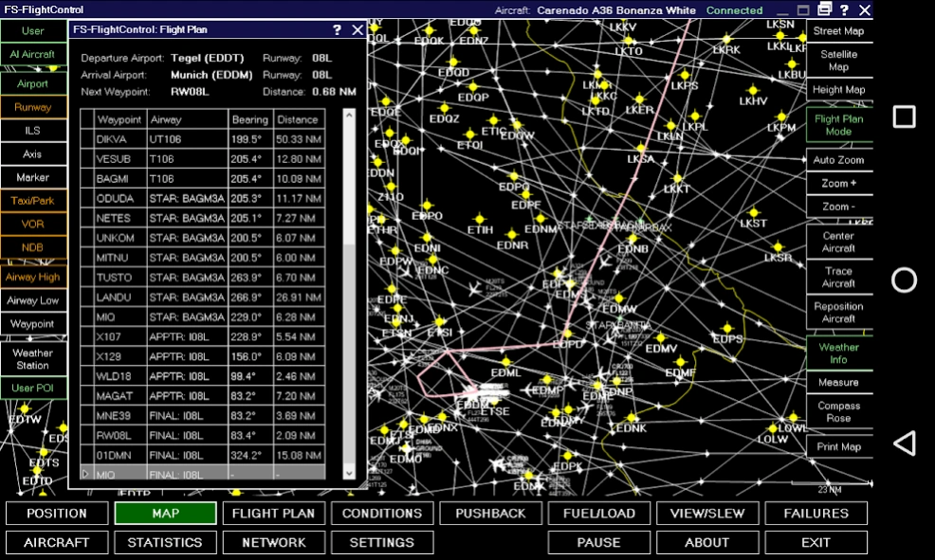Open the CONDITIONS tab

pyautogui.click(x=382, y=514)
